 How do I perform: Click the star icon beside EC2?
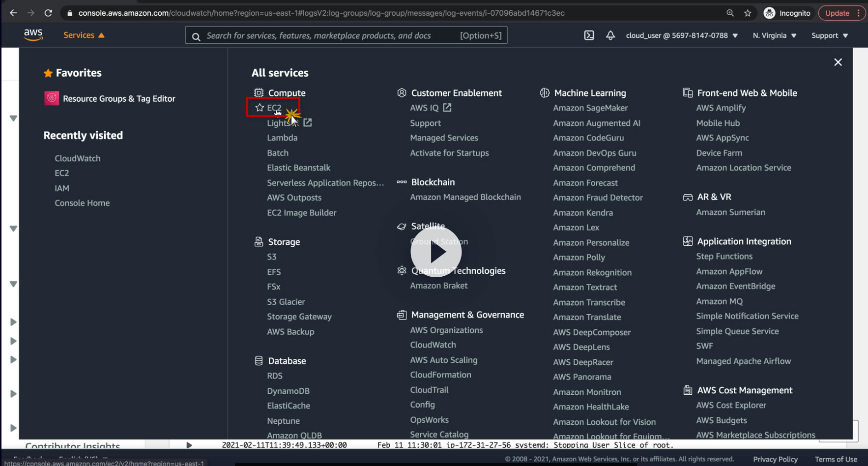pos(260,107)
